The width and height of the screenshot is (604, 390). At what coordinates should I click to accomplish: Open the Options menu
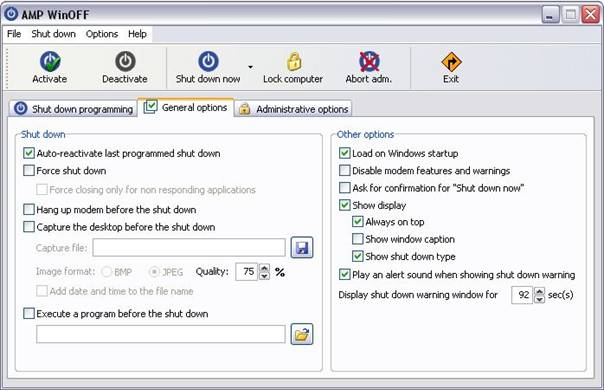pos(102,34)
